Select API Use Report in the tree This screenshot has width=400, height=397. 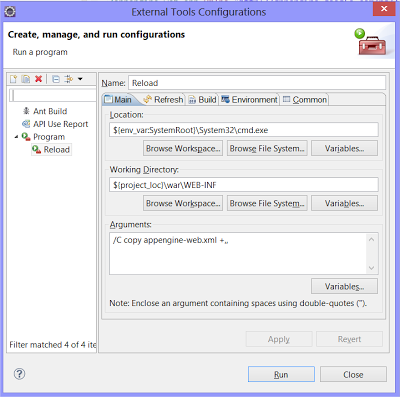tap(60, 124)
